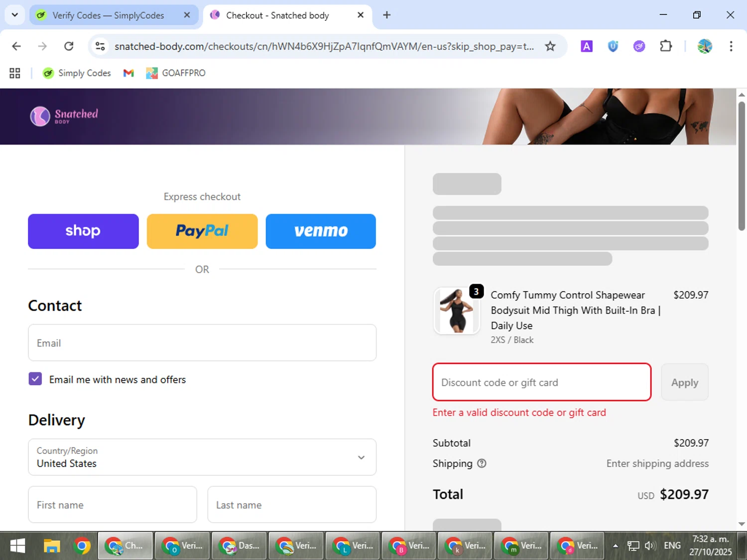Pay with Shop Pay button
This screenshot has height=560, width=747.
(x=83, y=231)
